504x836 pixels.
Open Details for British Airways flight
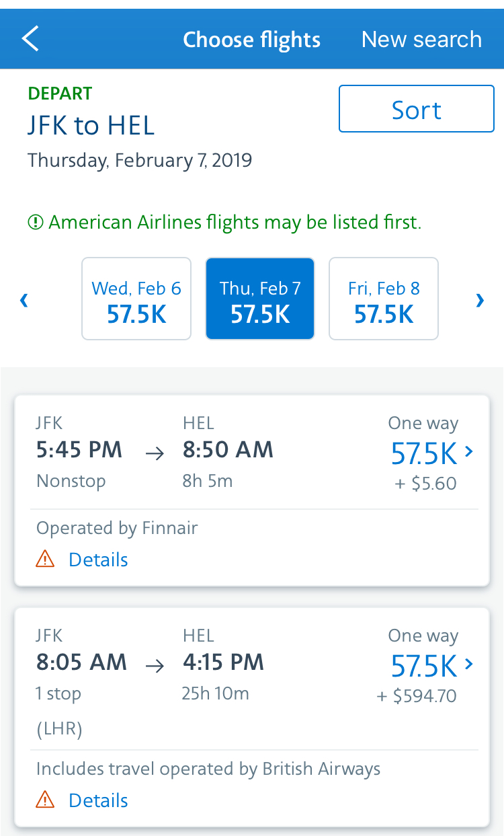pos(98,800)
